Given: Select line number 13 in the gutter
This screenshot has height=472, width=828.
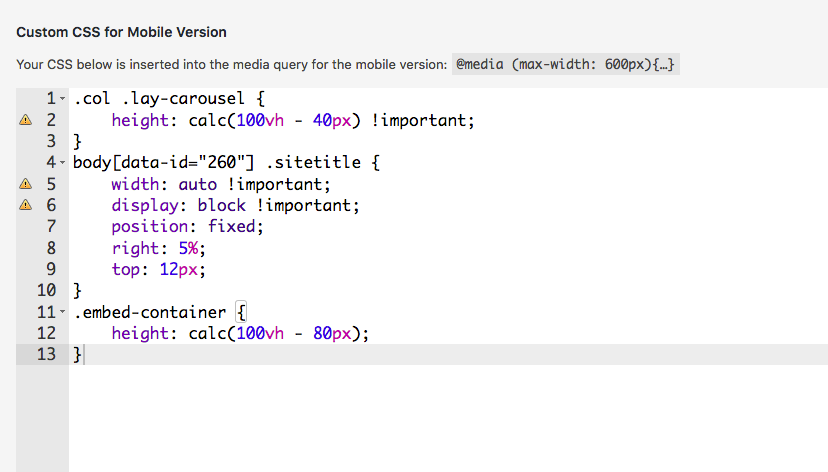Looking at the screenshot, I should click(x=46, y=355).
